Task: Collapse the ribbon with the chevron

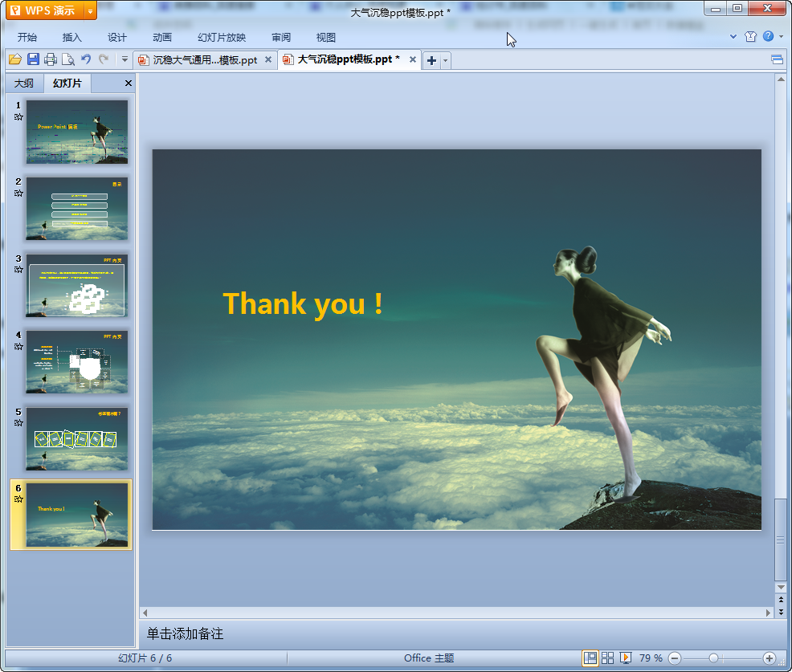Action: [x=733, y=37]
